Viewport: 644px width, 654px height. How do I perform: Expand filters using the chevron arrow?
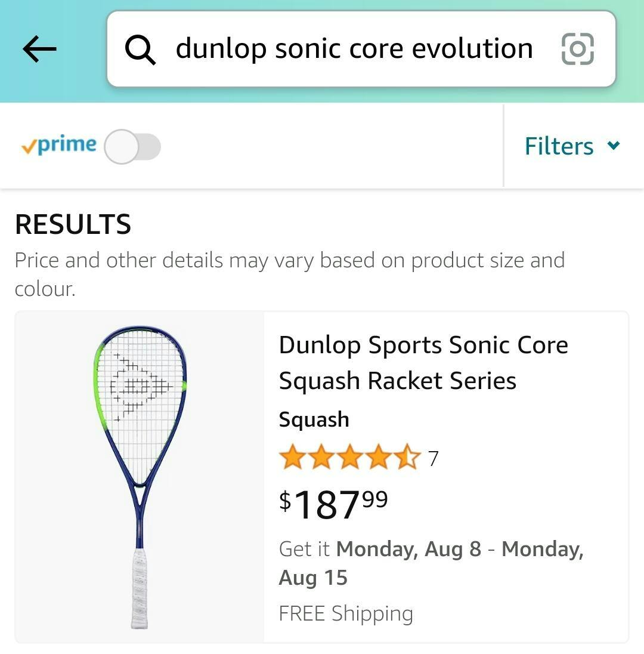click(614, 145)
